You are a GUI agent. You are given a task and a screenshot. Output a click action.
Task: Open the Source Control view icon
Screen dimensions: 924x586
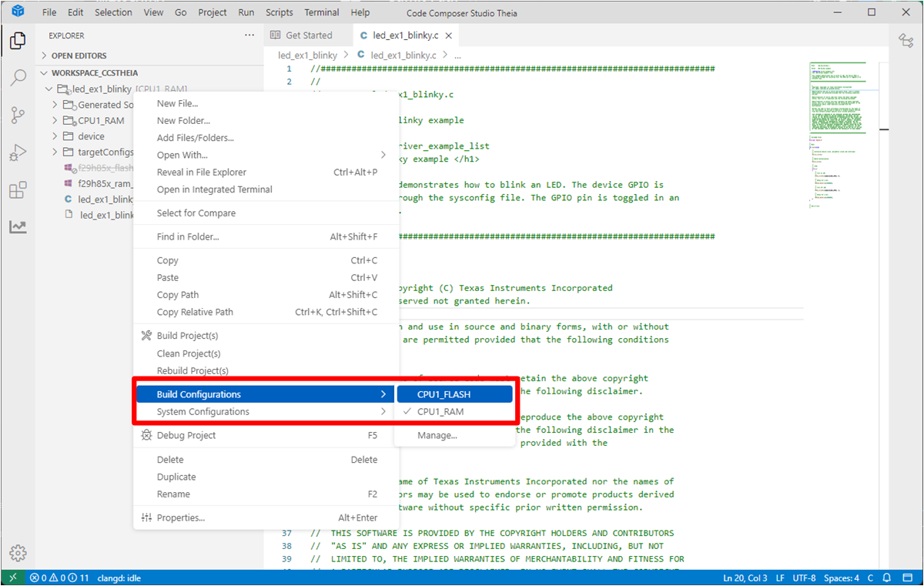pos(18,116)
